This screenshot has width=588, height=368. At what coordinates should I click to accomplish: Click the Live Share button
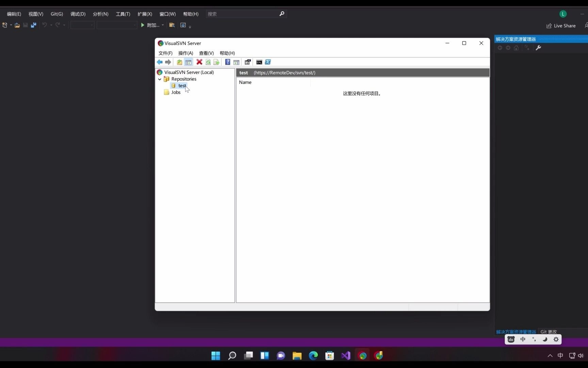561,26
